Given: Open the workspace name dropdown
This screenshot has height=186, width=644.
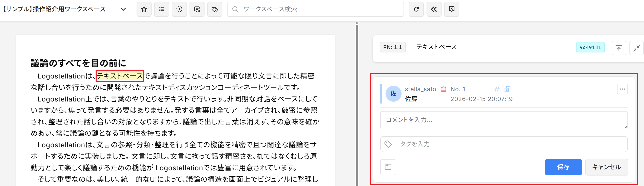Looking at the screenshot, I should [123, 9].
